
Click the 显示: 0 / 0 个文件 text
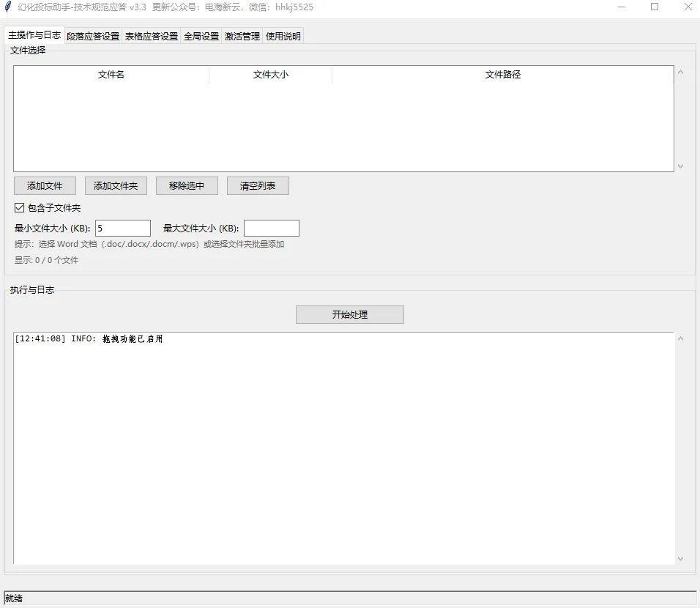(46, 260)
